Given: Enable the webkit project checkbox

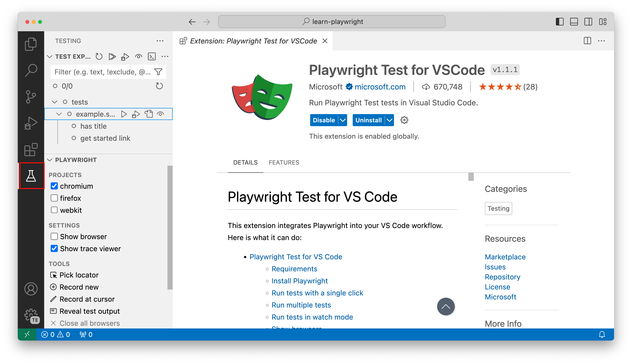Looking at the screenshot, I should (54, 210).
